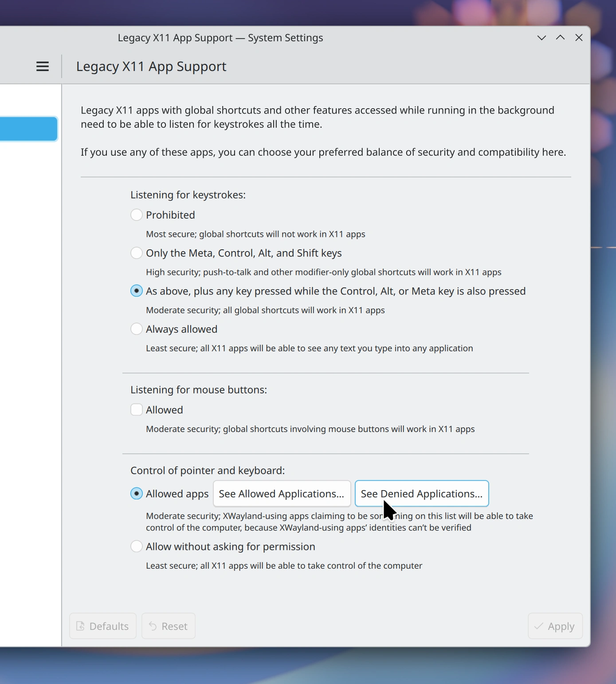Open See Denied Applications dialog
The height and width of the screenshot is (684, 616).
(422, 494)
